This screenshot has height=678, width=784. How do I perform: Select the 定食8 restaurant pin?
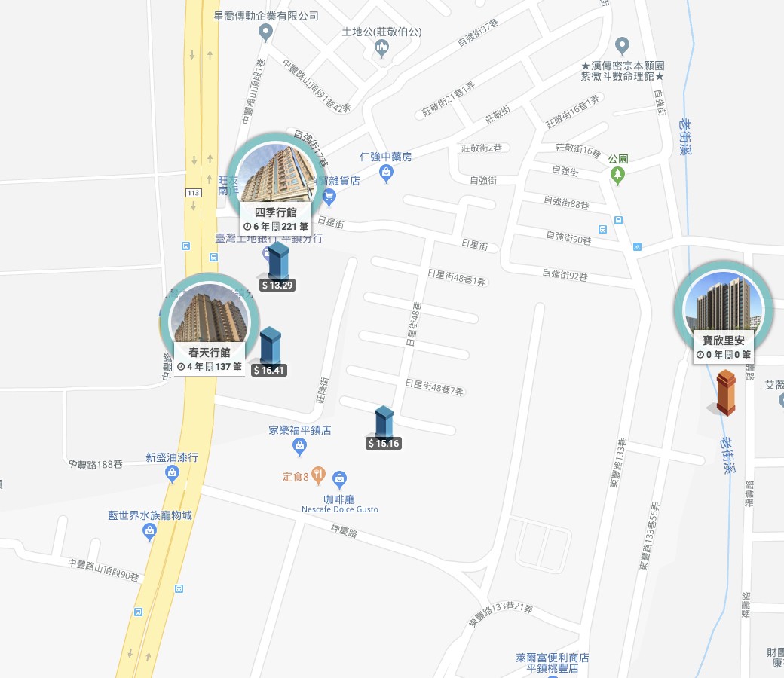pyautogui.click(x=318, y=475)
